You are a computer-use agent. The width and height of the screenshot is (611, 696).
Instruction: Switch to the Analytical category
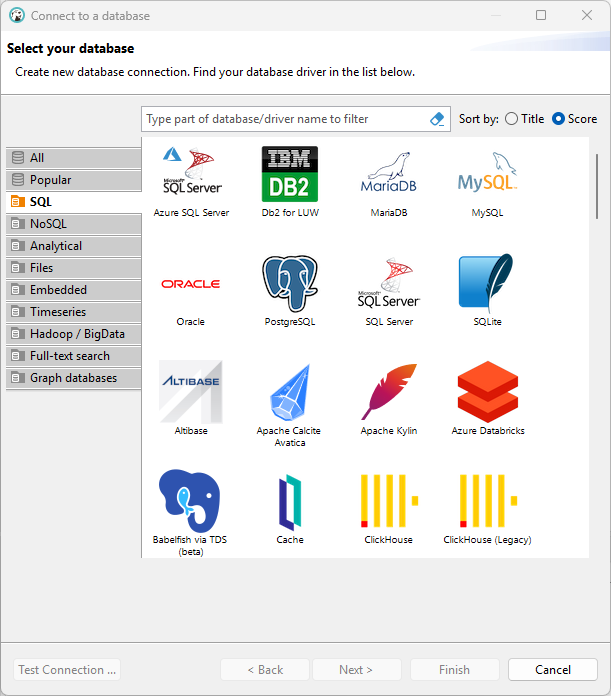tap(74, 246)
